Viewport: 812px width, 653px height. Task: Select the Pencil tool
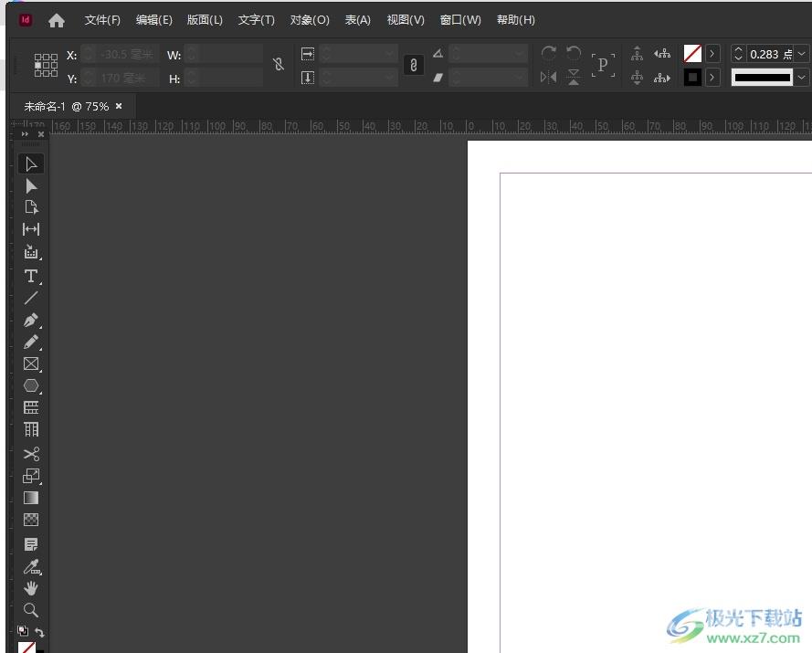click(x=31, y=342)
